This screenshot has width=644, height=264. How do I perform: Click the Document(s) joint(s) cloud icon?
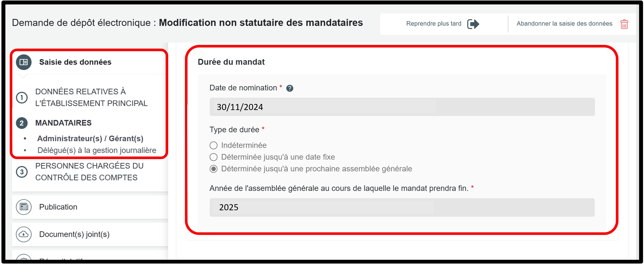tap(23, 234)
